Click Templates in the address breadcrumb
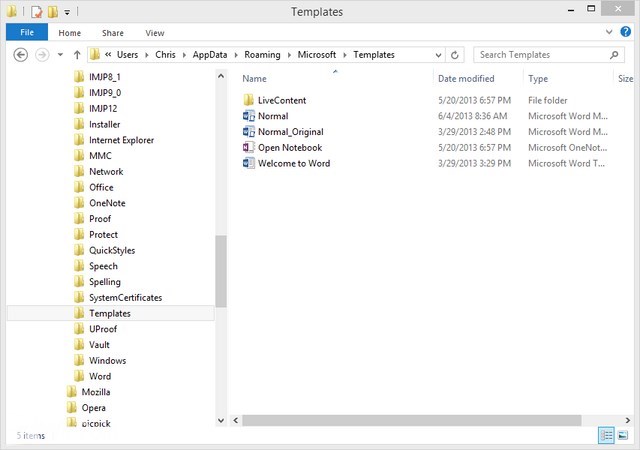 click(374, 55)
